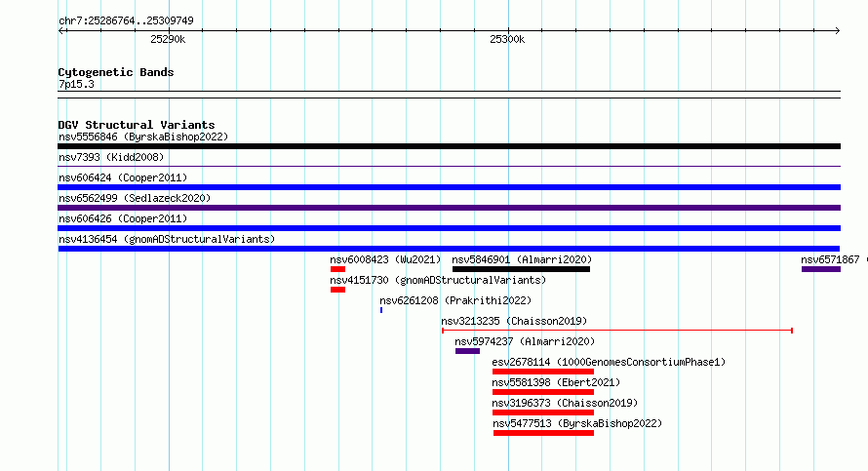Click the nsv606426 (Cooper2011) label
868x471 pixels.
click(x=123, y=218)
